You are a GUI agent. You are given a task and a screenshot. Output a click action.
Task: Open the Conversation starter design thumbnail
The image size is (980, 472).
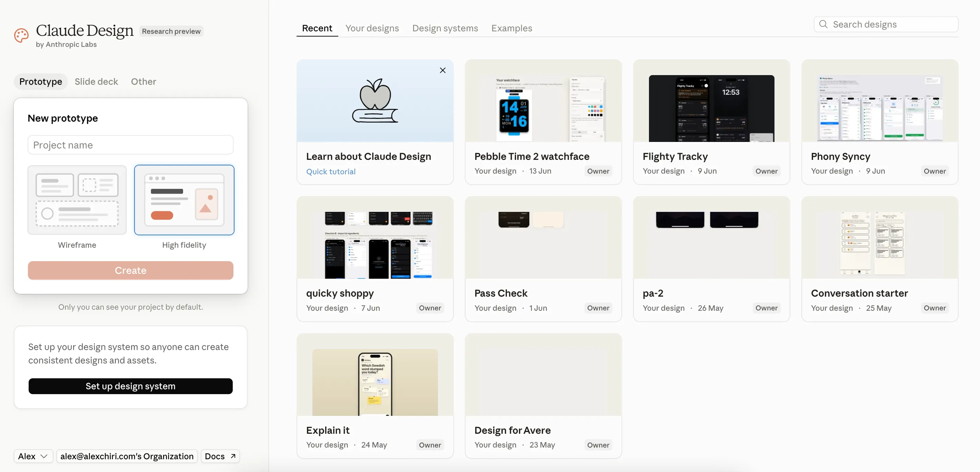tap(879, 237)
